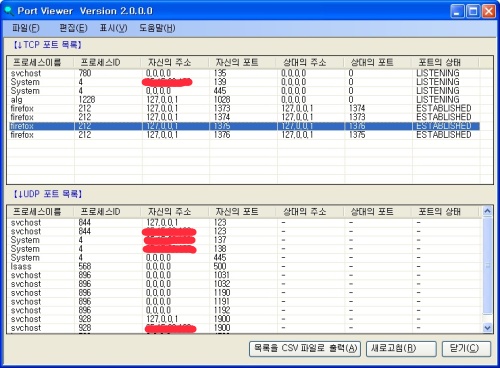The image size is (500, 368).
Task: Sort UDP list by 프로세스ID column header
Action: pyautogui.click(x=108, y=212)
